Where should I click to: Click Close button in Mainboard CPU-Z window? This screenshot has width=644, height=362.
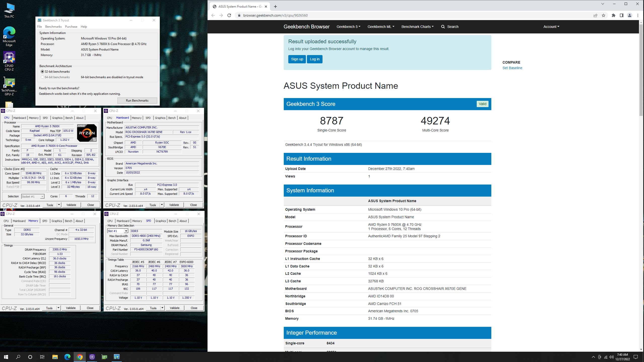click(x=193, y=205)
